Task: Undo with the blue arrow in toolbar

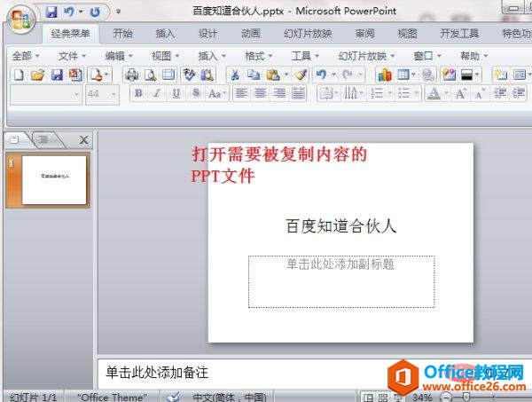Action: [x=321, y=75]
